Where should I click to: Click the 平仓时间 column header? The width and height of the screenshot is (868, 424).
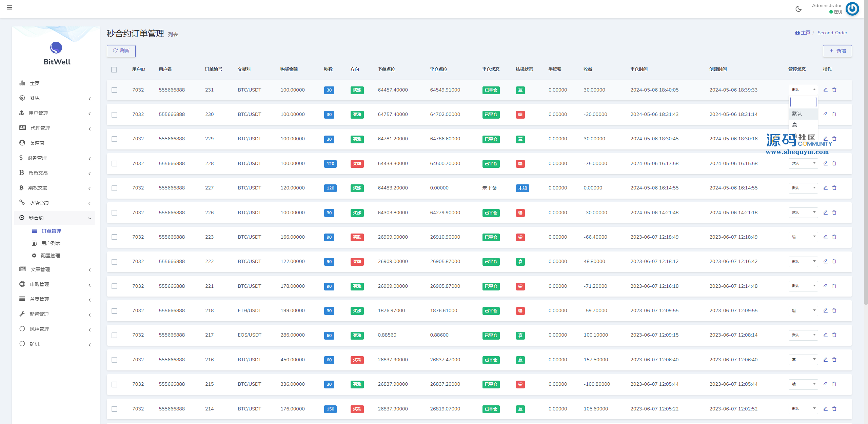pos(639,69)
